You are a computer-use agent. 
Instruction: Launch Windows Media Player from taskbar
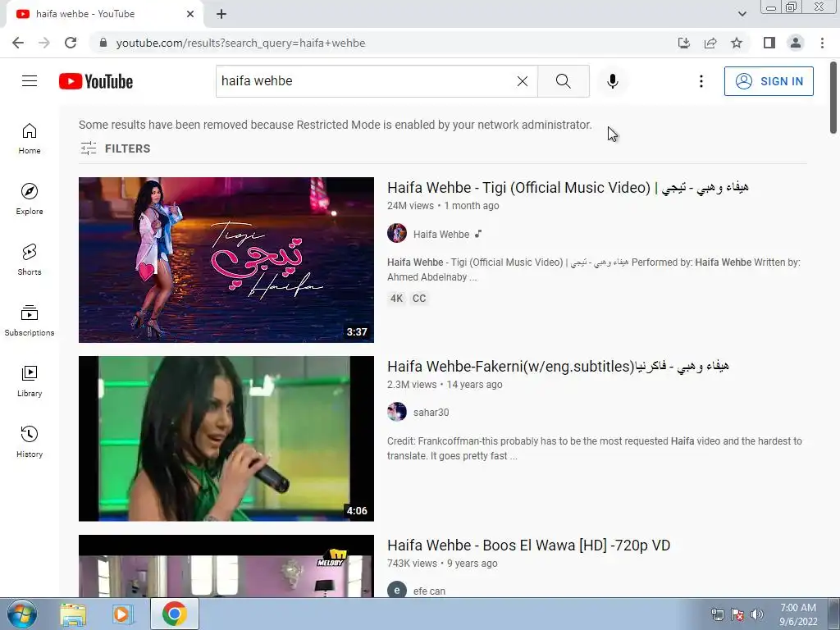click(123, 614)
